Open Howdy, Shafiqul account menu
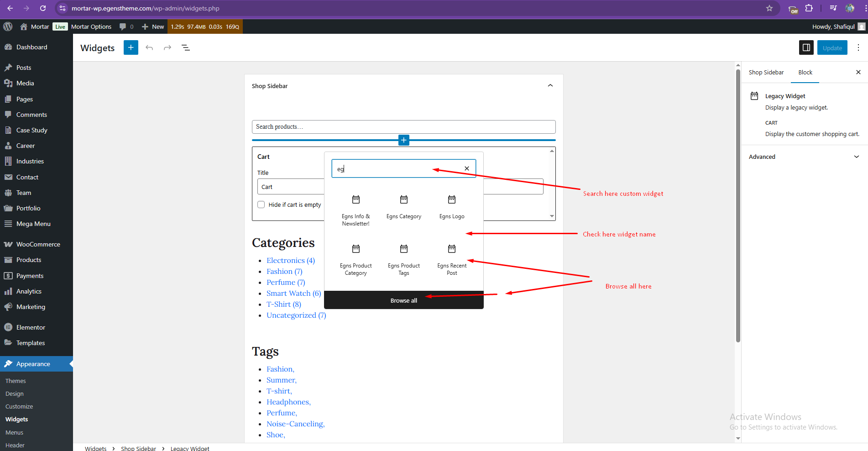 pos(839,26)
